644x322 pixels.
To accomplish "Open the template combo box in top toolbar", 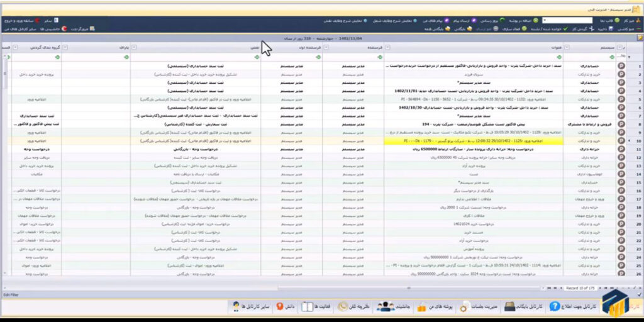I will pyautogui.click(x=566, y=21).
